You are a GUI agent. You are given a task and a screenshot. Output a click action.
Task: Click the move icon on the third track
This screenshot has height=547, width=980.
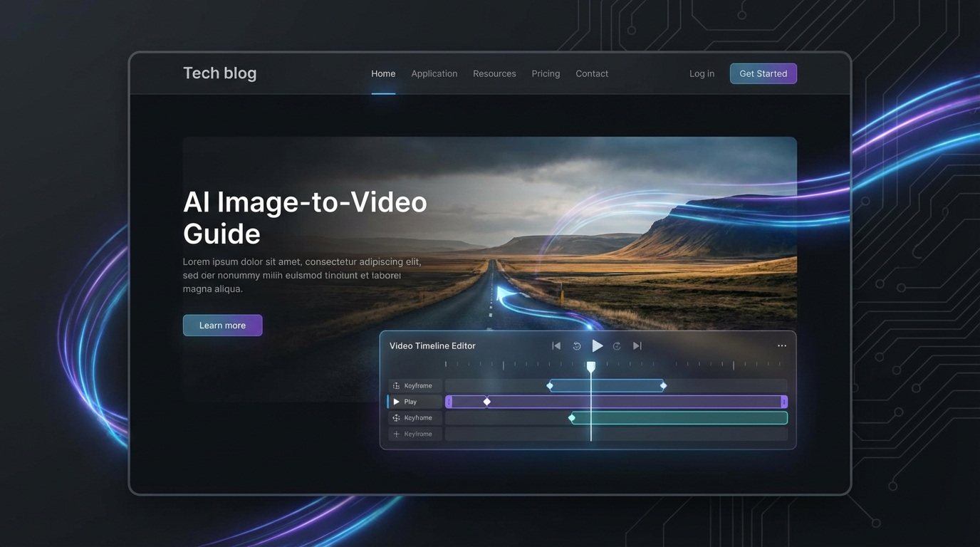pos(397,418)
